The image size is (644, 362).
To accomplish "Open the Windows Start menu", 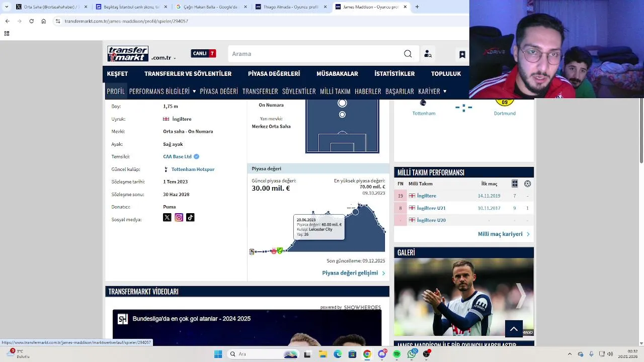I will pyautogui.click(x=218, y=354).
